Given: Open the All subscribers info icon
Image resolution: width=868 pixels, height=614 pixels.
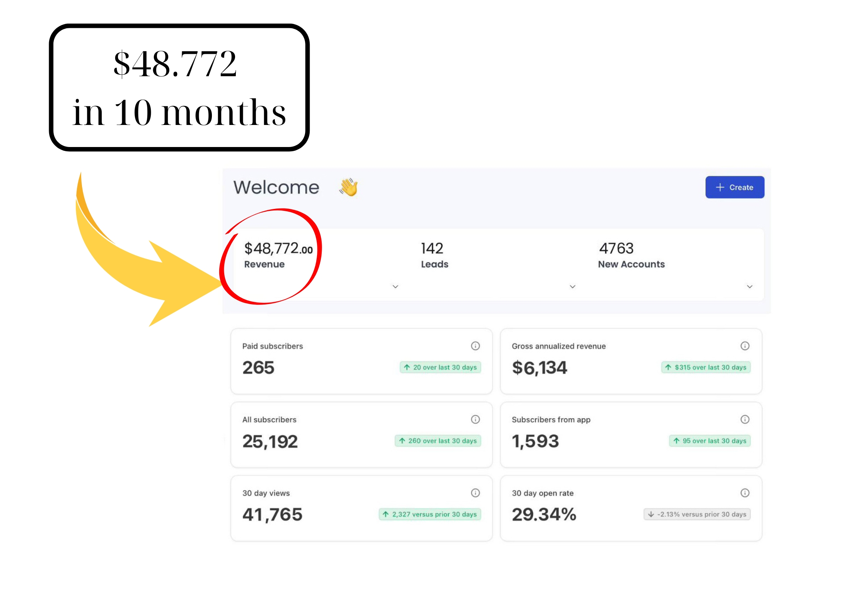Looking at the screenshot, I should [475, 419].
